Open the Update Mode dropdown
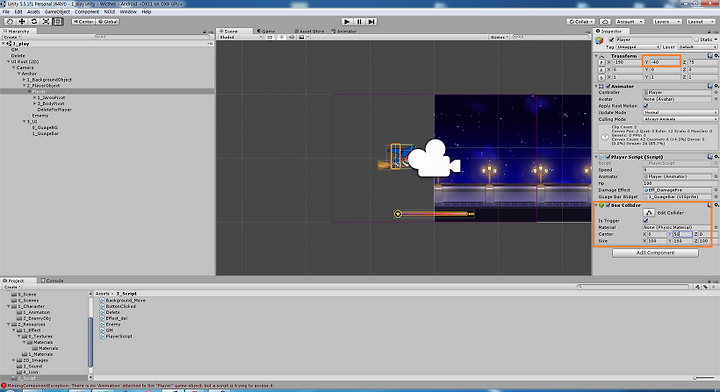The image size is (720, 392). pyautogui.click(x=681, y=112)
